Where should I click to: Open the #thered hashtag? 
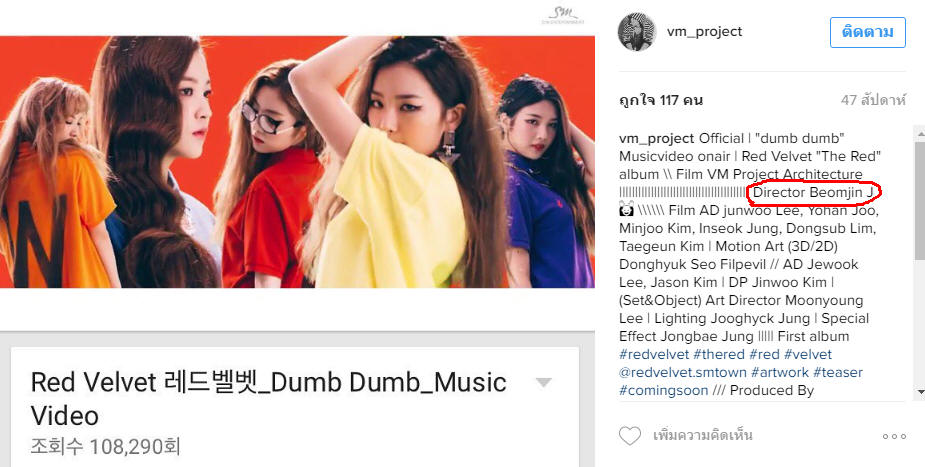[719, 354]
